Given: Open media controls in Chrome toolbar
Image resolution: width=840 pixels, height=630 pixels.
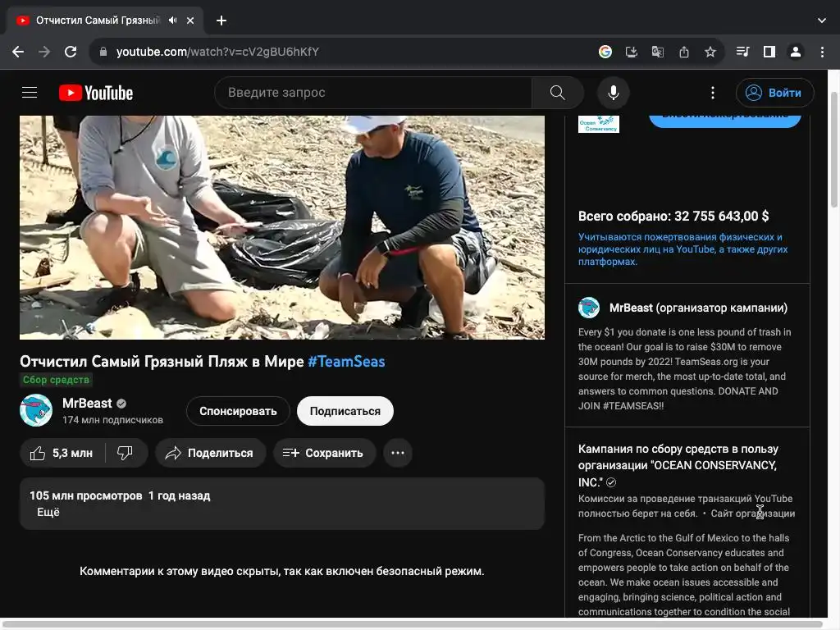Looking at the screenshot, I should click(x=742, y=52).
